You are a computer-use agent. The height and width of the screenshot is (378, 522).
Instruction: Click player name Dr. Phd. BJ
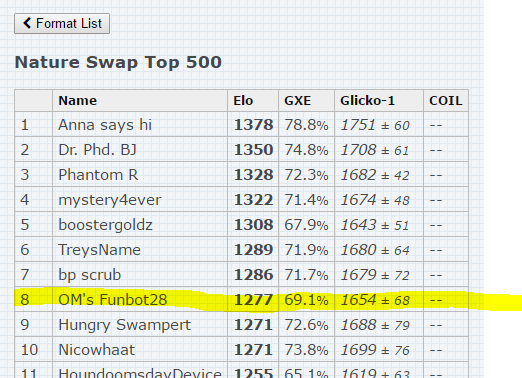pyautogui.click(x=97, y=150)
